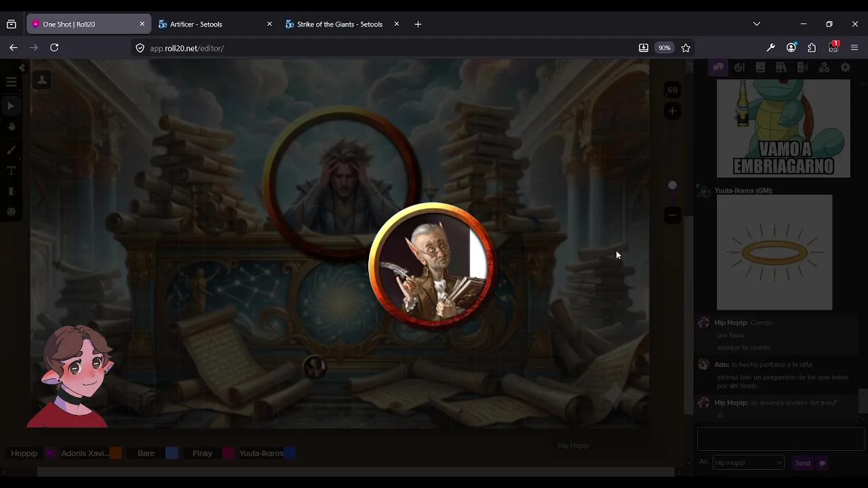Activate the hand Pan tool
868x488 pixels.
[x=11, y=127]
